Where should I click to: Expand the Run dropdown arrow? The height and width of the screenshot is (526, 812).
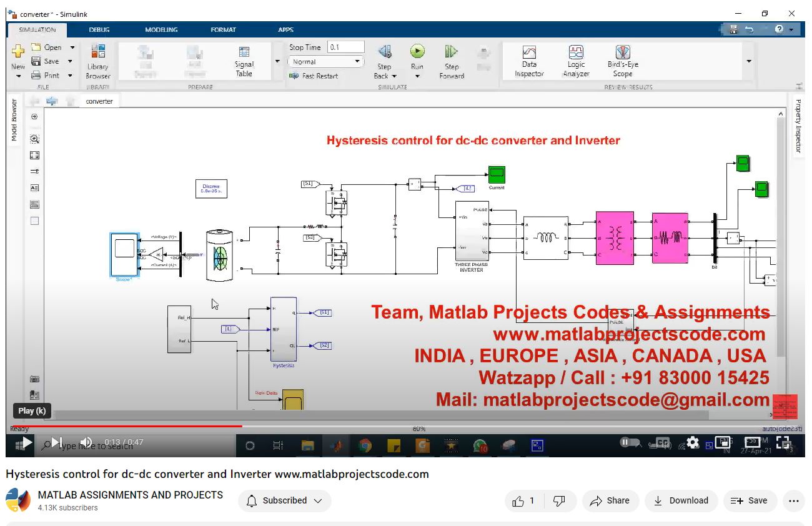click(x=417, y=76)
